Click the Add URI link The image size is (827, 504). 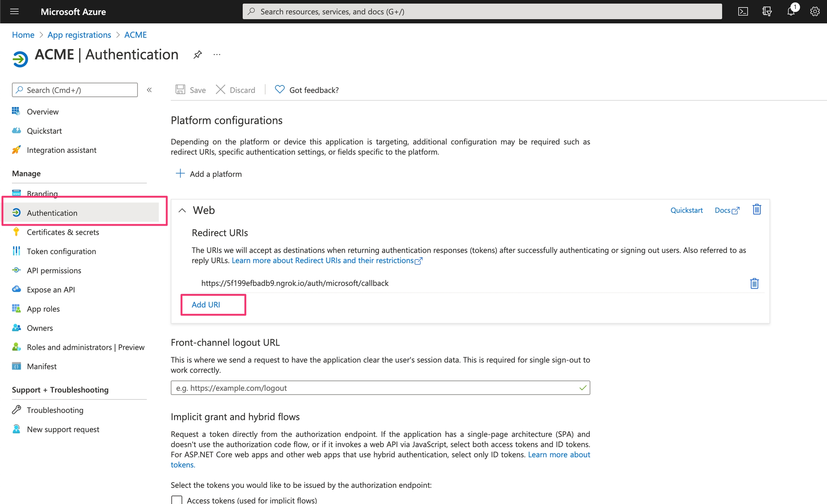pyautogui.click(x=206, y=304)
